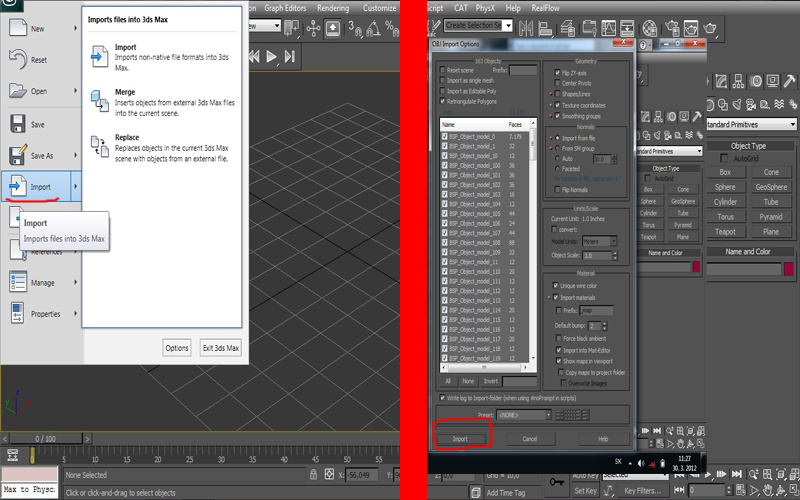Image resolution: width=800 pixels, height=500 pixels.
Task: Select the Merge option in Import submenu
Action: click(162, 102)
